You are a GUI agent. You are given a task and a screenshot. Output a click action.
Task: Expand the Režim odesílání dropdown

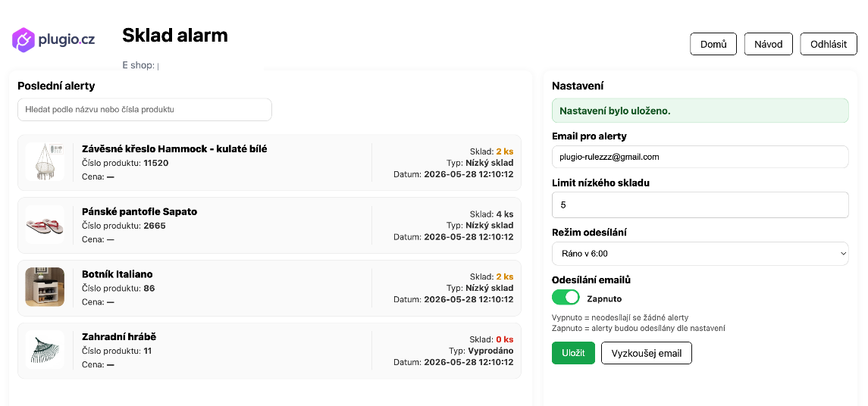pyautogui.click(x=700, y=254)
